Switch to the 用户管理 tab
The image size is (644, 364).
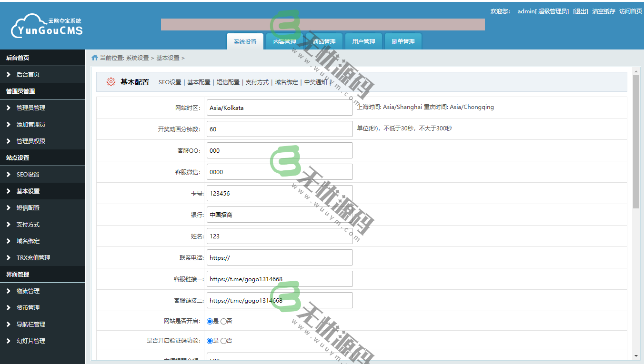point(363,41)
